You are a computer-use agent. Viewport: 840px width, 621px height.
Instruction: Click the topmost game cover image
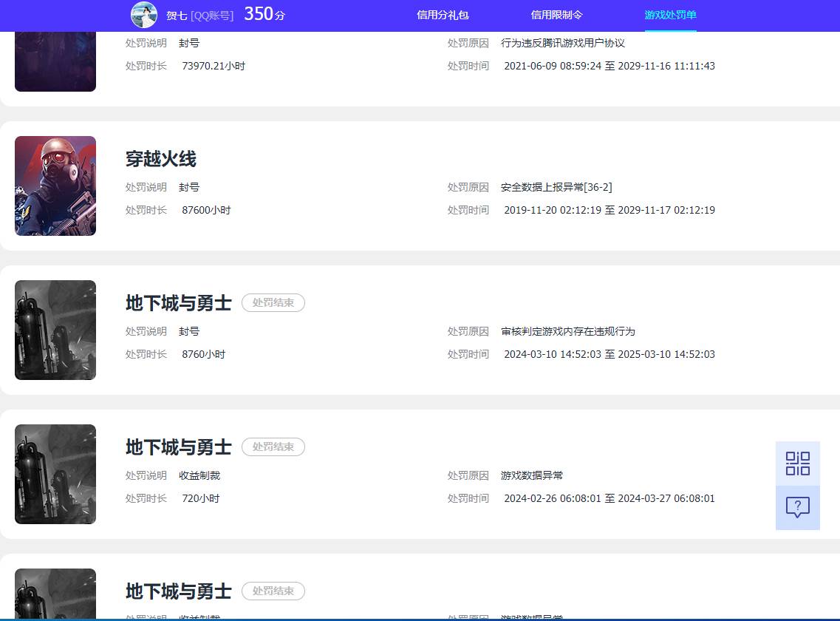click(55, 59)
